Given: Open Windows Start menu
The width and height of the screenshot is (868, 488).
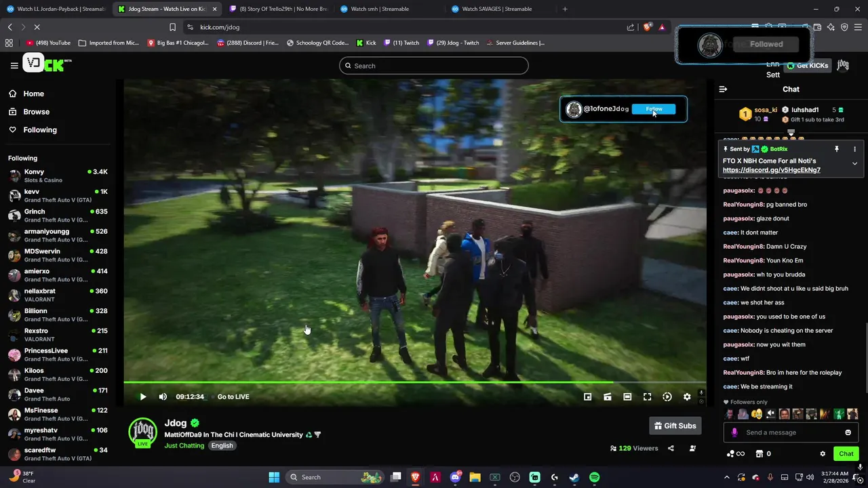Looking at the screenshot, I should click(x=274, y=477).
